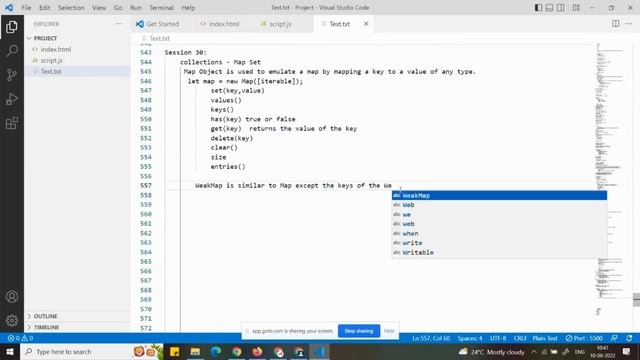Click the Windows Start button
The height and width of the screenshot is (360, 640).
(10, 351)
